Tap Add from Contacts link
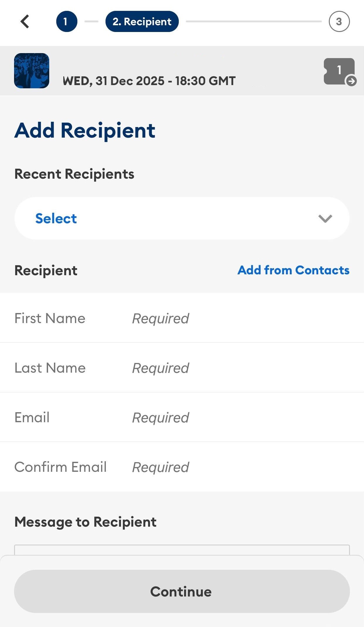364x627 pixels. [x=293, y=270]
